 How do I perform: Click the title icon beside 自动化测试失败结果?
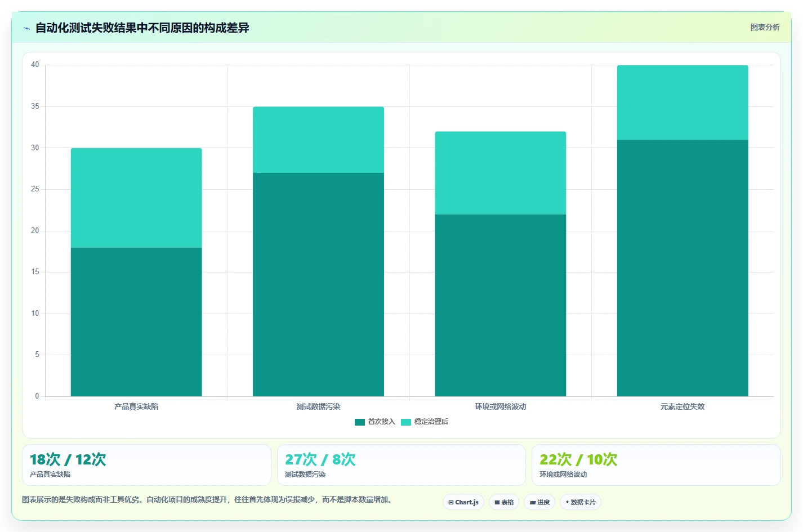(x=26, y=28)
